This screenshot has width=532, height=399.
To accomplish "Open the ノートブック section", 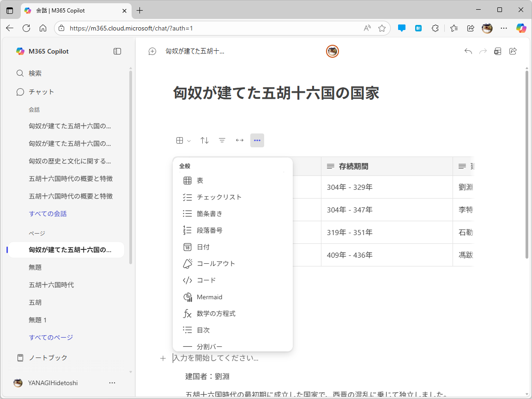I will [x=42, y=357].
